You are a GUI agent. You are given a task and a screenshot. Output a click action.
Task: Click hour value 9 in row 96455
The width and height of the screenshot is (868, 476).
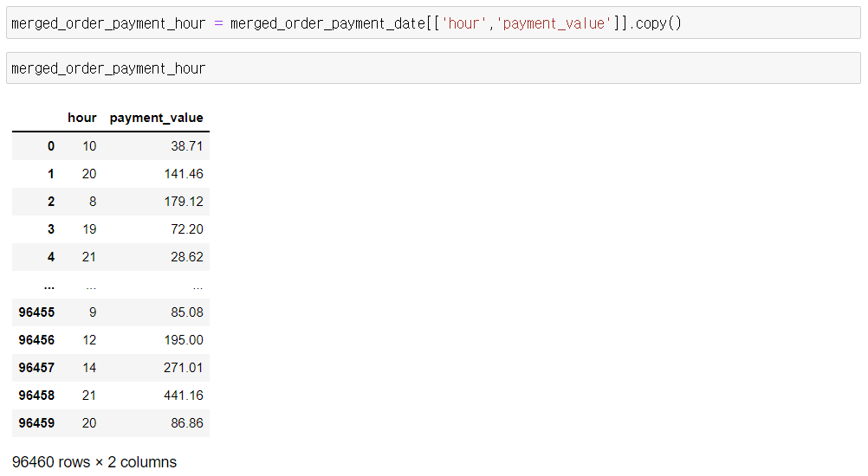click(x=93, y=312)
